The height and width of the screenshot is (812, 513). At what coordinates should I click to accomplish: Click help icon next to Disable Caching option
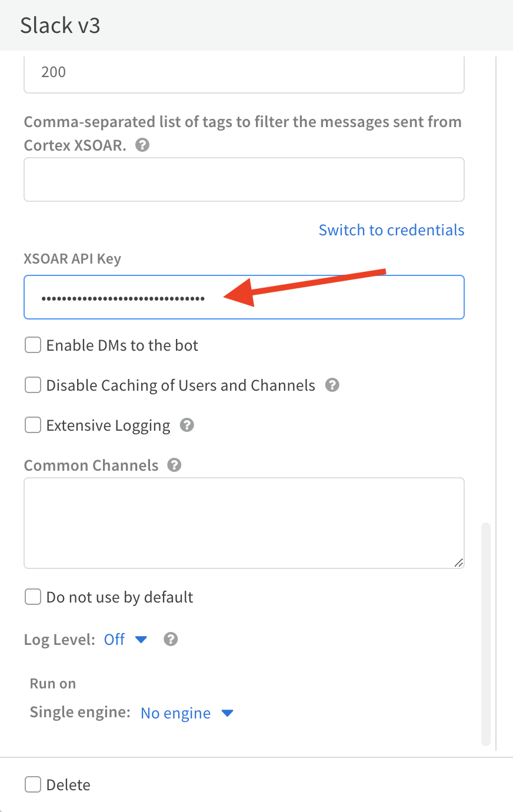(x=332, y=385)
